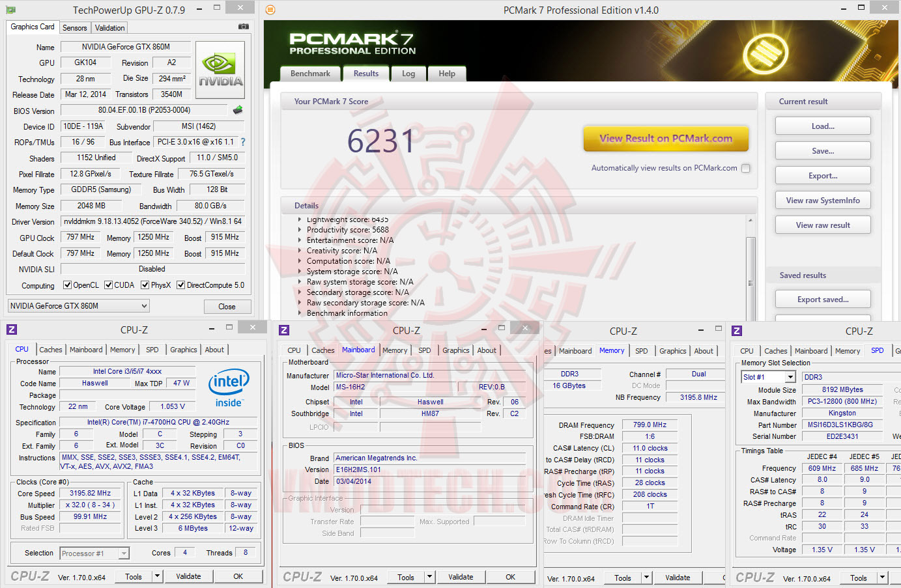Viewport: 901px width, 588px height.
Task: Open the Tools dropdown arrow in the Memory-tab window
Action: [647, 578]
